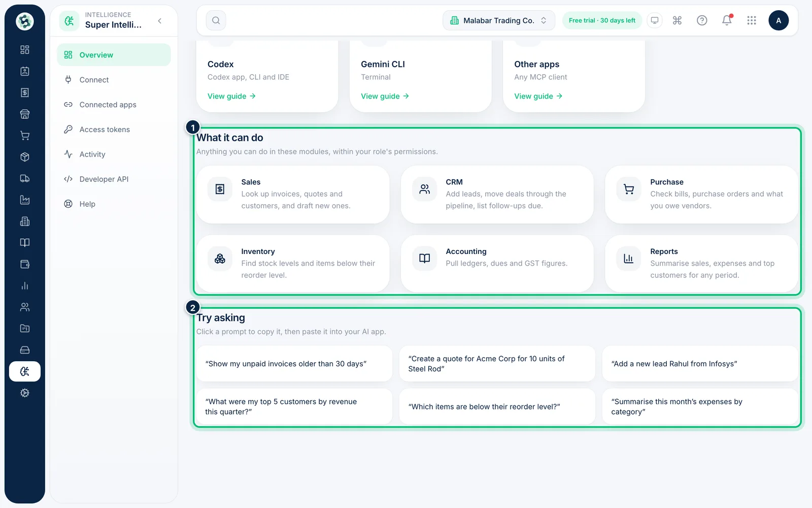The image size is (812, 508).
Task: Open the Other apps View guide link
Action: click(x=538, y=96)
